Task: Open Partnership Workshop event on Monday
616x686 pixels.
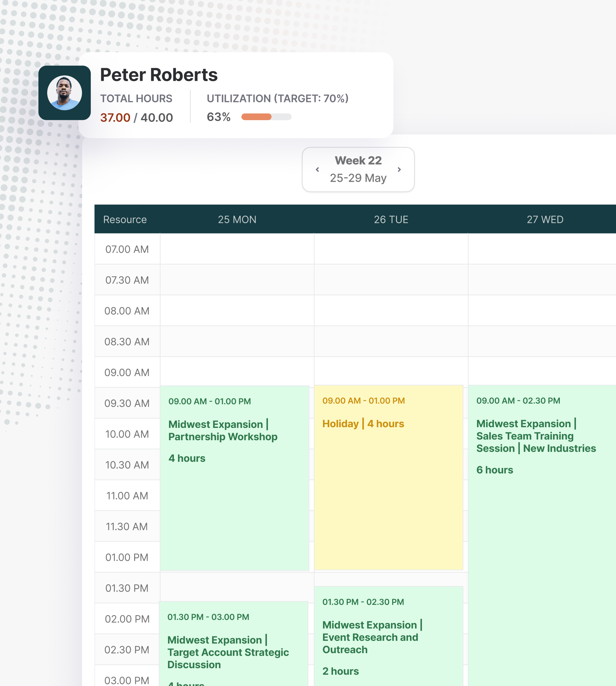Action: (235, 478)
